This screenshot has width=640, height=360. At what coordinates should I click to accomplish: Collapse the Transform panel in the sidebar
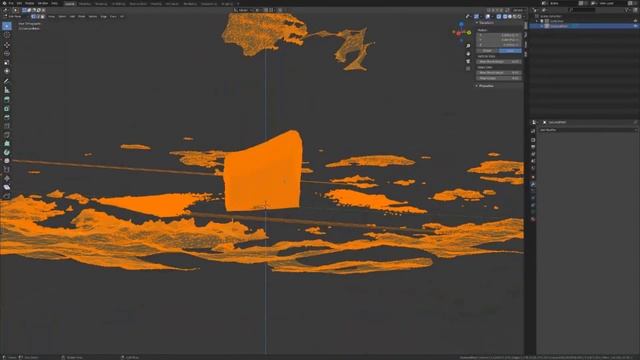click(486, 23)
